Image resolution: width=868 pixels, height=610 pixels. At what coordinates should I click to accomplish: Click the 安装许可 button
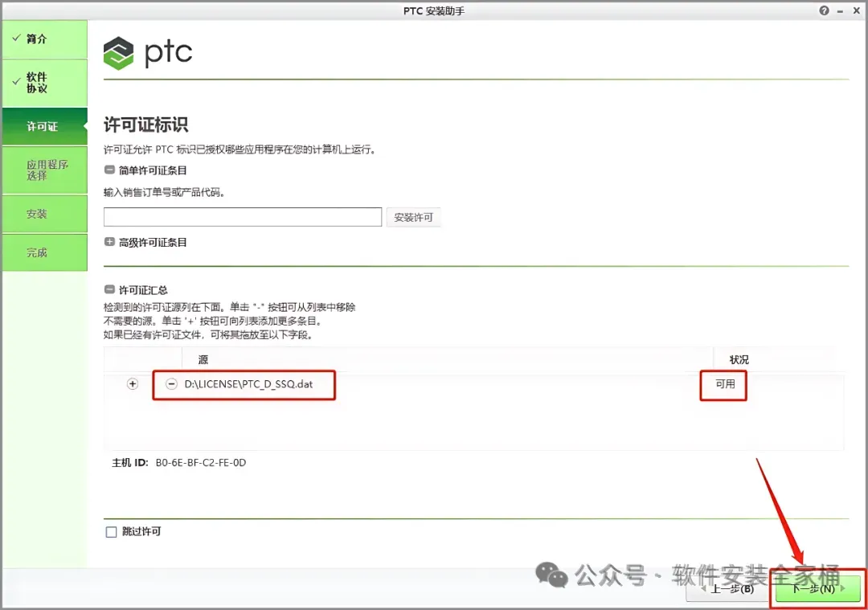click(x=413, y=218)
